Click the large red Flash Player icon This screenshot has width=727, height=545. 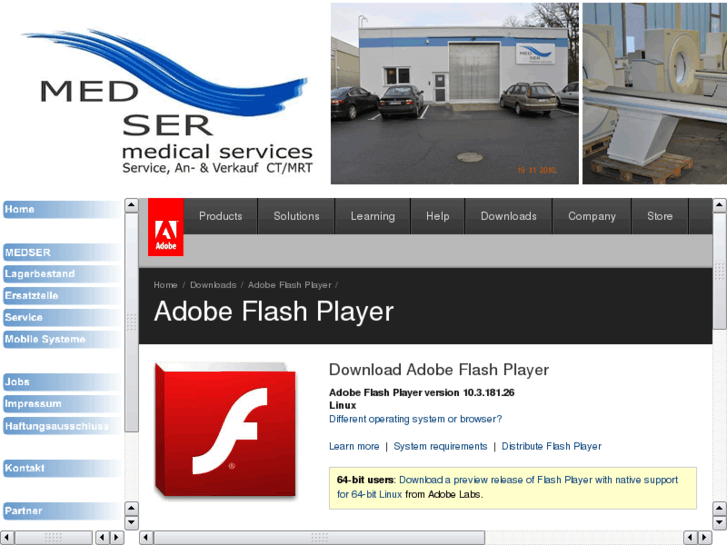(225, 430)
